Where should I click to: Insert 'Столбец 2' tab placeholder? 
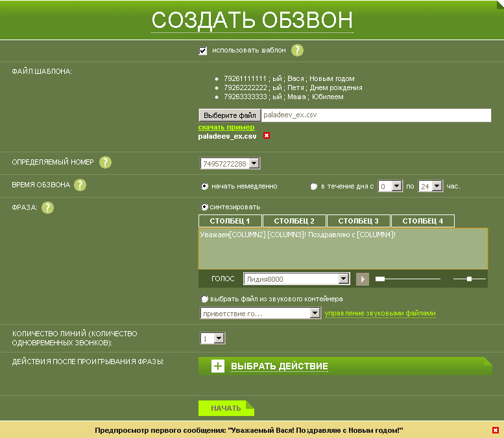tap(294, 221)
